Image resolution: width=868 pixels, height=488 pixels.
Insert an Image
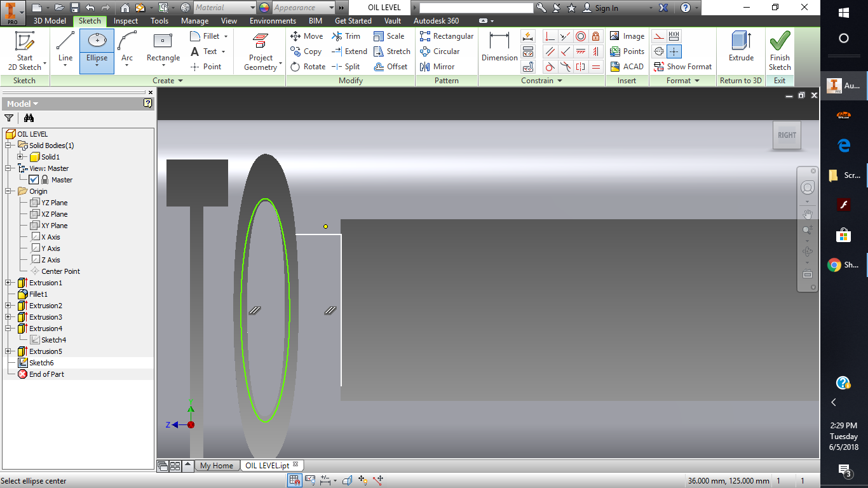pyautogui.click(x=627, y=36)
